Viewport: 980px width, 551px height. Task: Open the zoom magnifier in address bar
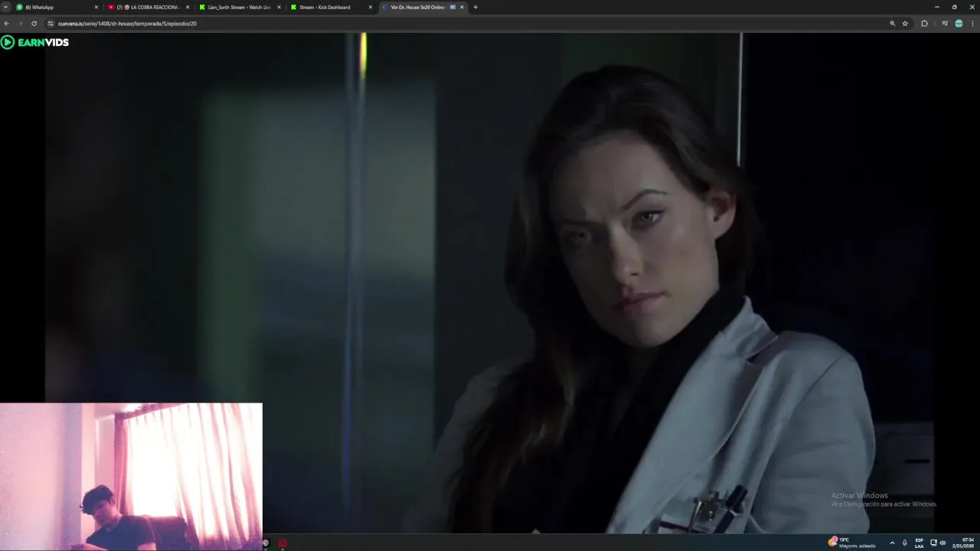tap(893, 24)
